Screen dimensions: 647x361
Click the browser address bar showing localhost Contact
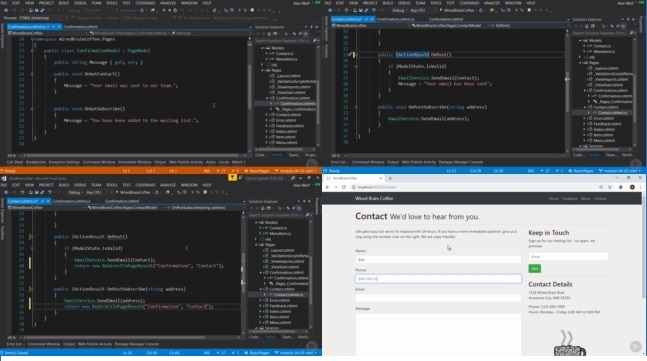pos(475,187)
